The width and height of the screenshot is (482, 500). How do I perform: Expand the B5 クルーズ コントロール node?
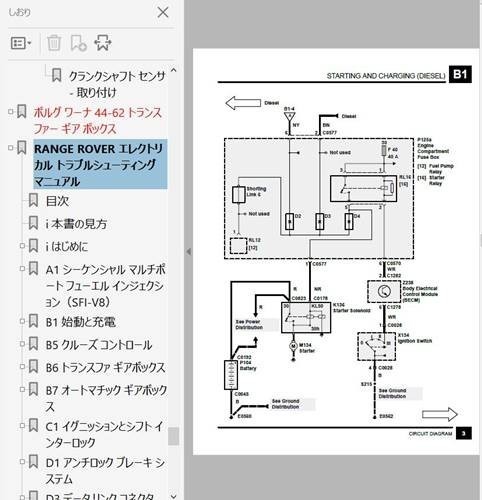(x=22, y=344)
